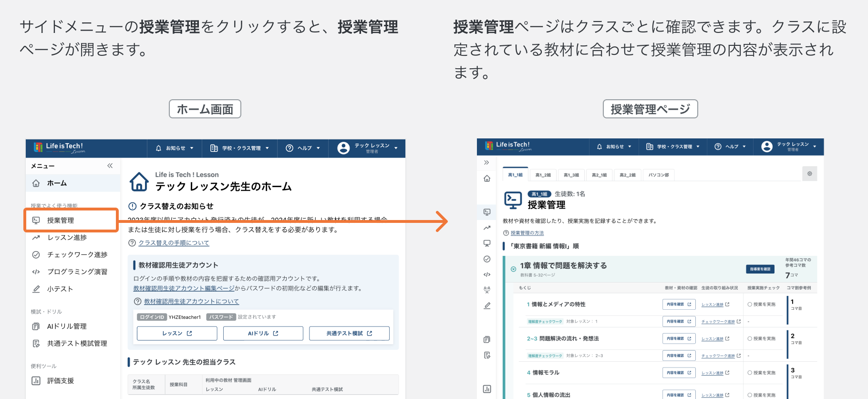
Task: Collapse chapter 1章 情報で問題を解決する
Action: pyautogui.click(x=514, y=269)
